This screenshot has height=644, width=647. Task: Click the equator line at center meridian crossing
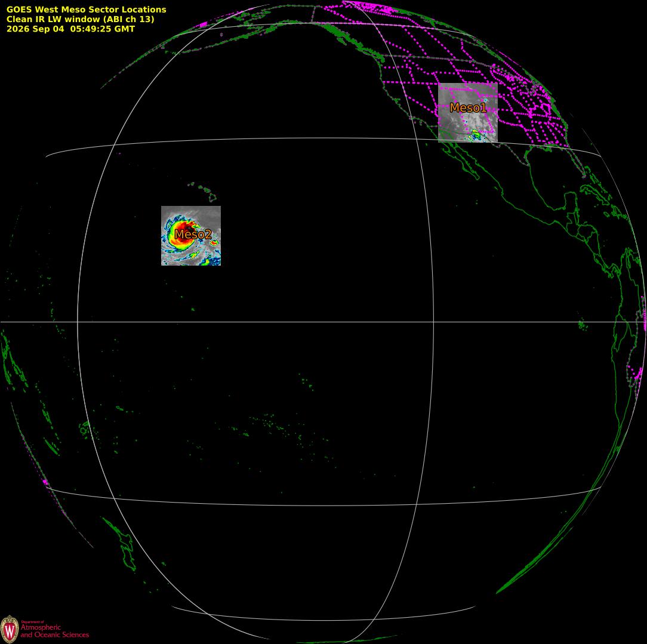(433, 322)
